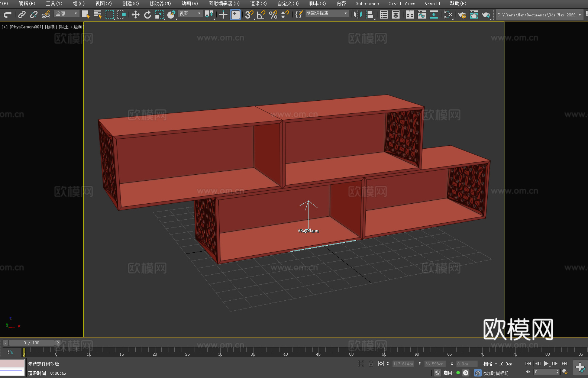Open the Time Configuration icon
This screenshot has width=588, height=378.
tap(565, 372)
